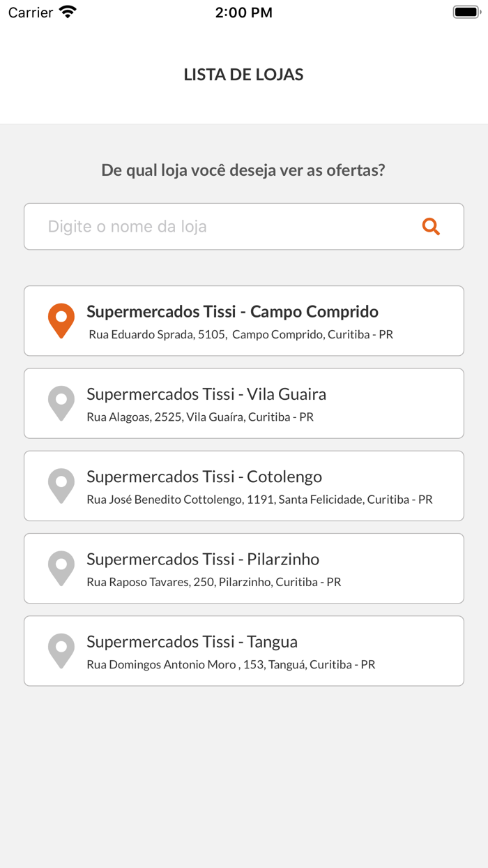
Task: Click the prompt asking which store's offers
Action: pyautogui.click(x=243, y=170)
